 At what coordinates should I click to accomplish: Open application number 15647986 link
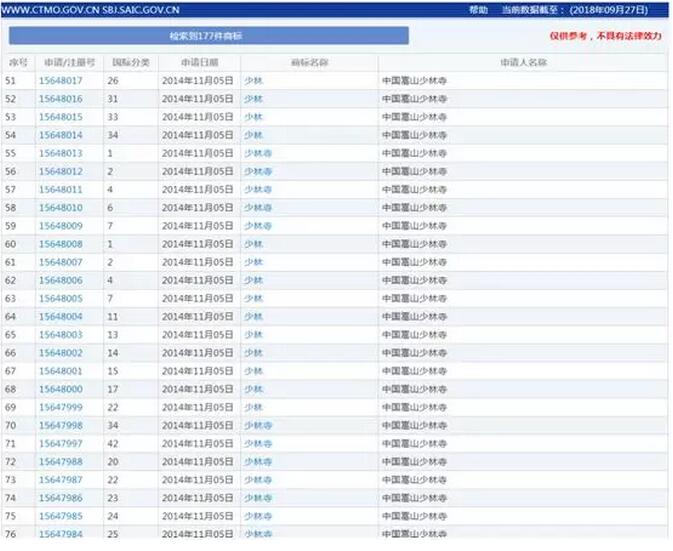61,498
